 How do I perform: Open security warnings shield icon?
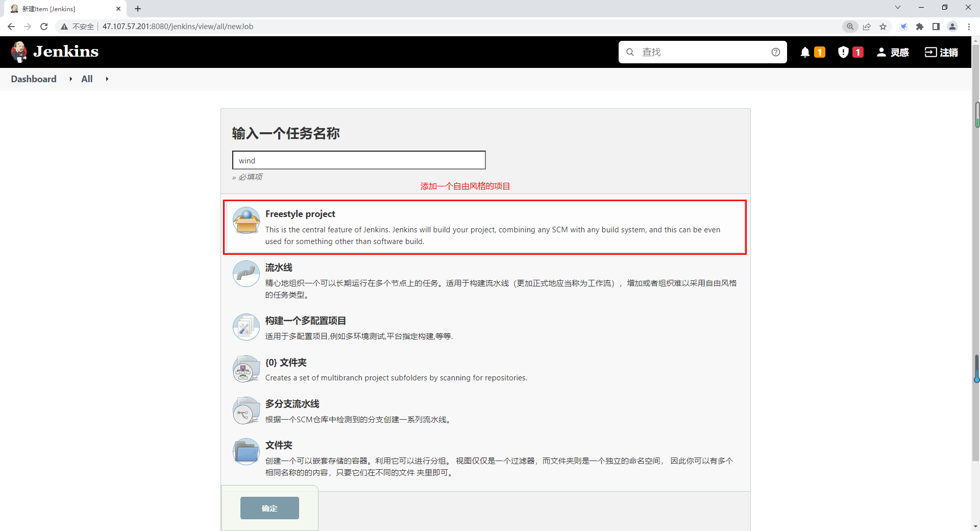[843, 52]
